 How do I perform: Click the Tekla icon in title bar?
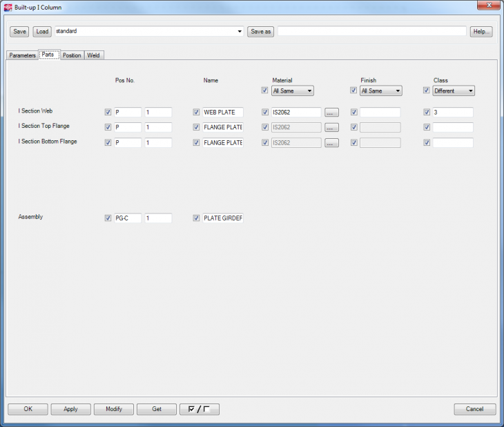[8, 6]
